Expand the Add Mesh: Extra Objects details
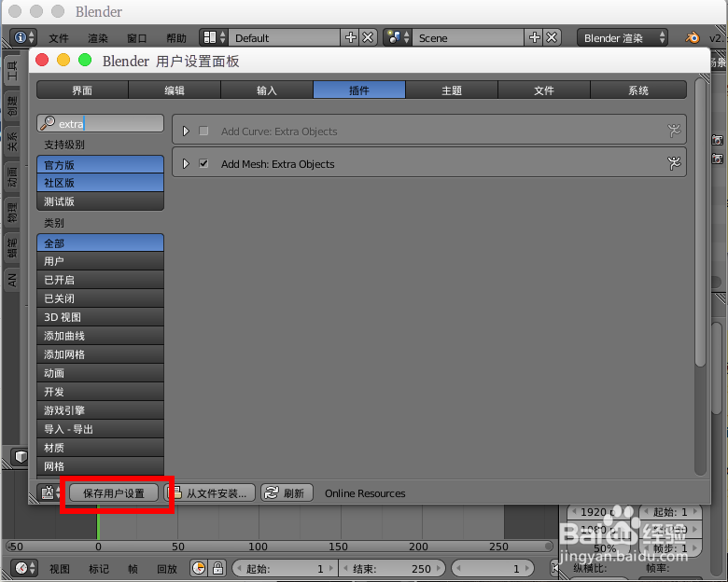Viewport: 728px width, 582px height. tap(186, 163)
